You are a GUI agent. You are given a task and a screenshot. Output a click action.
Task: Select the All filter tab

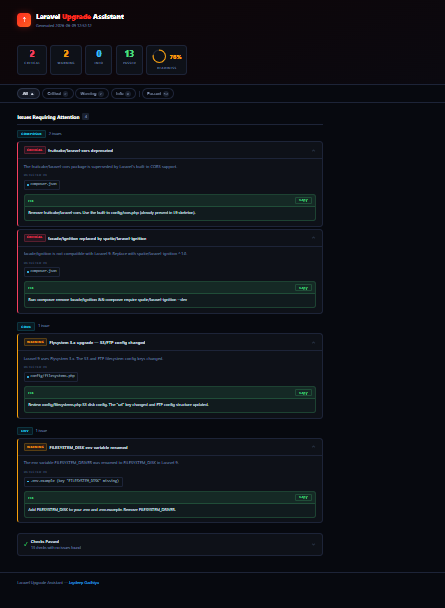[x=28, y=93]
